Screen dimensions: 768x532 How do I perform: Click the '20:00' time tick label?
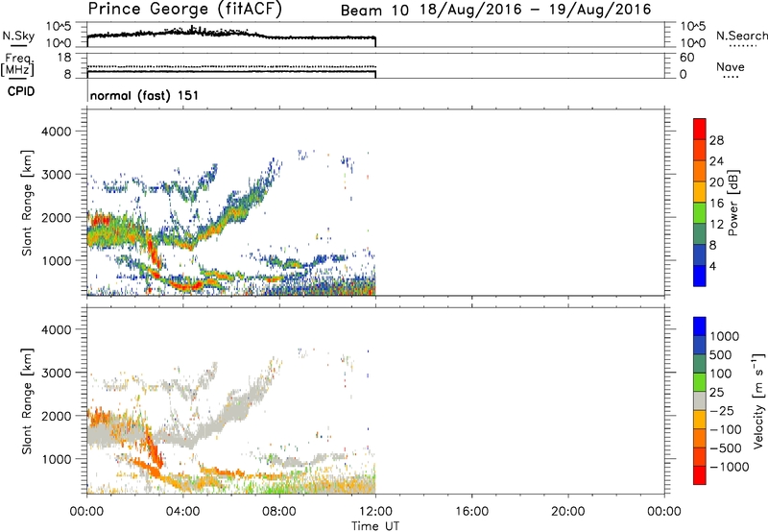click(568, 512)
